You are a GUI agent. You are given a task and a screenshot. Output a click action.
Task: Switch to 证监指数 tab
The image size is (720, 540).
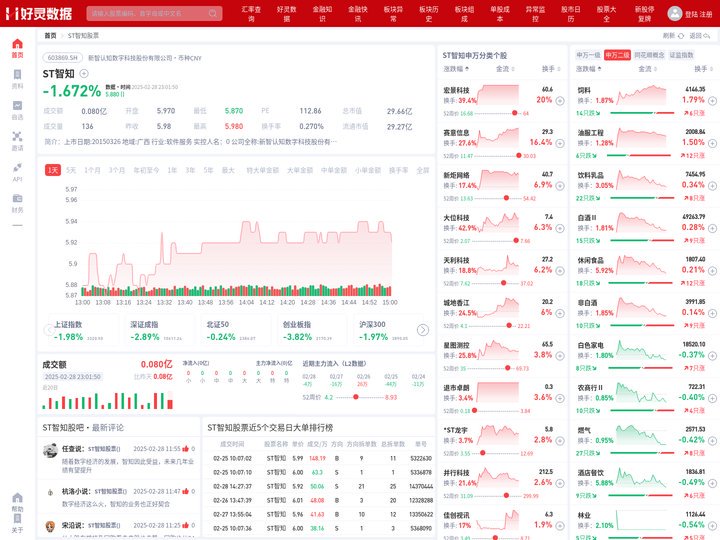[681, 55]
